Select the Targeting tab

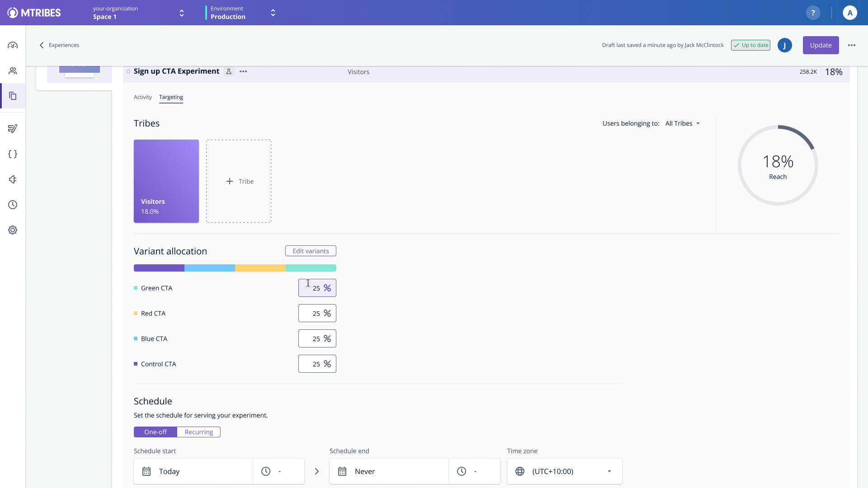[x=171, y=97]
